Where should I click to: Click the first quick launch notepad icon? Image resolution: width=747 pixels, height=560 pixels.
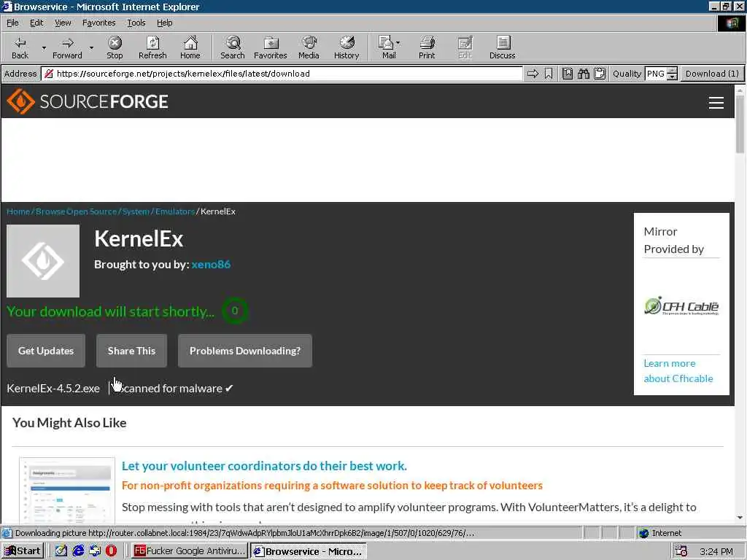point(61,551)
